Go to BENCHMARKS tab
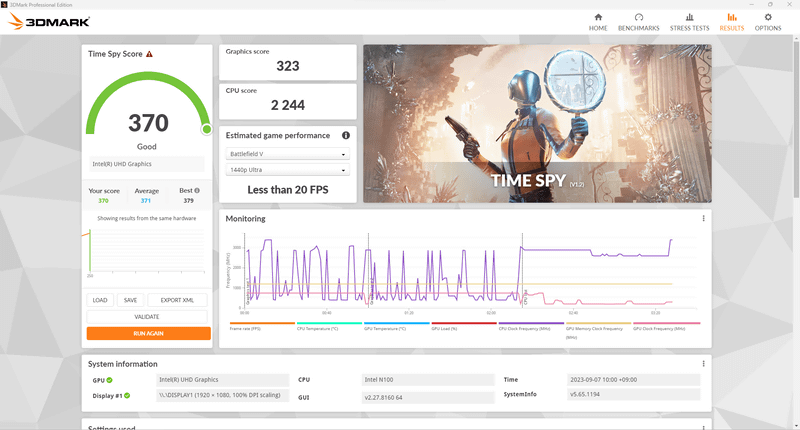This screenshot has height=430, width=800. [x=638, y=22]
